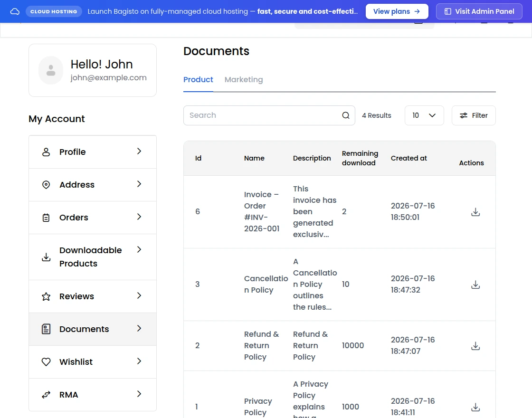Viewport: 532px width, 418px height.
Task: Click the Actions column header
Action: [471, 163]
